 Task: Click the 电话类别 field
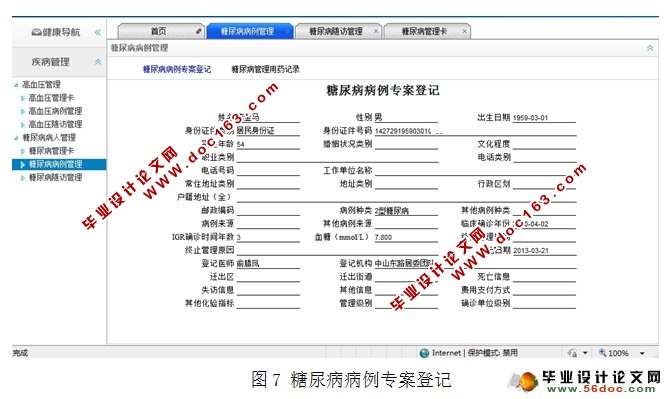[544, 157]
